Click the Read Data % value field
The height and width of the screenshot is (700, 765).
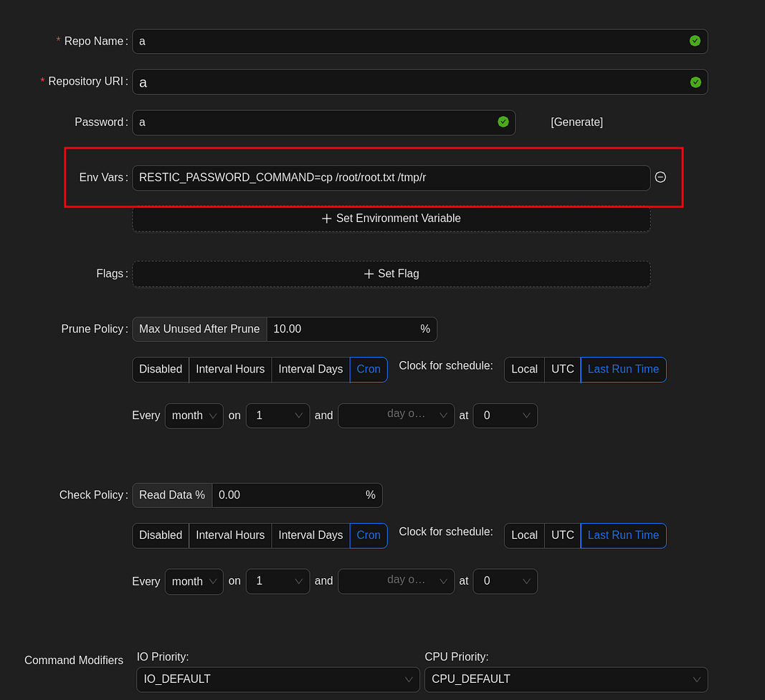[x=297, y=495]
